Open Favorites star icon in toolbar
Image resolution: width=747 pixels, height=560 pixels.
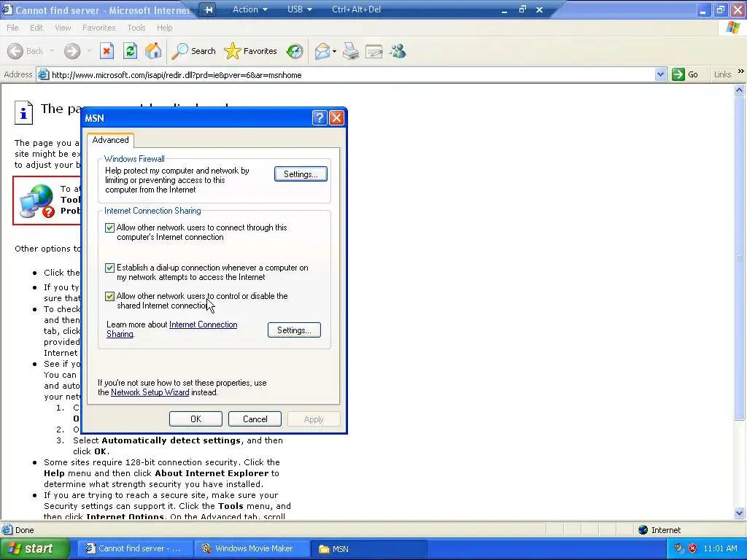click(232, 51)
